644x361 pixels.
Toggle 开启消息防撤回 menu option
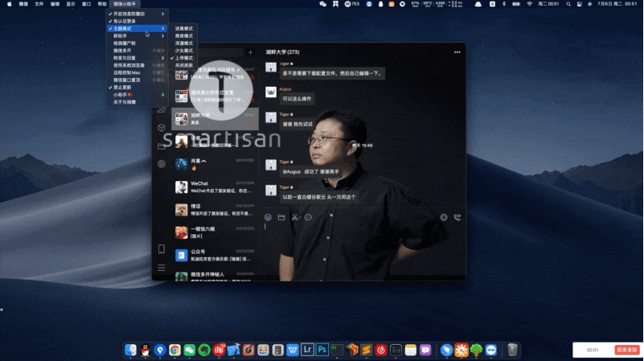click(x=137, y=14)
